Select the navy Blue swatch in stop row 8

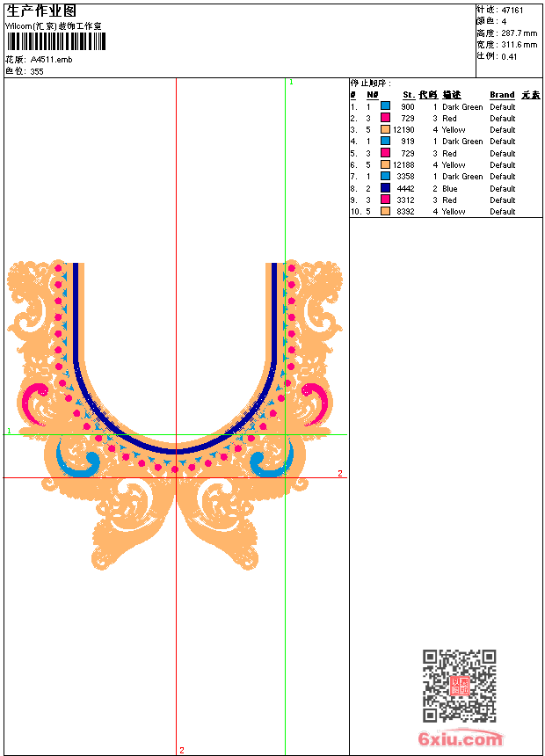coord(385,188)
